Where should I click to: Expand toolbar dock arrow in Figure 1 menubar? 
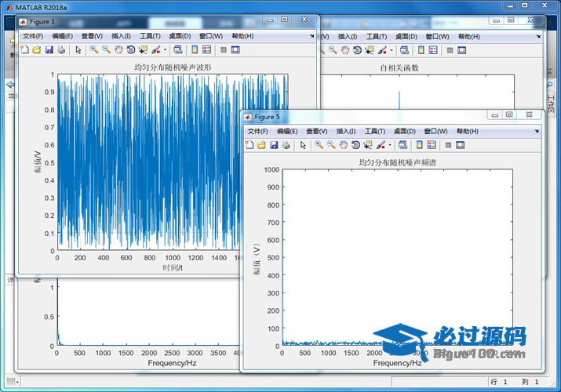click(311, 35)
